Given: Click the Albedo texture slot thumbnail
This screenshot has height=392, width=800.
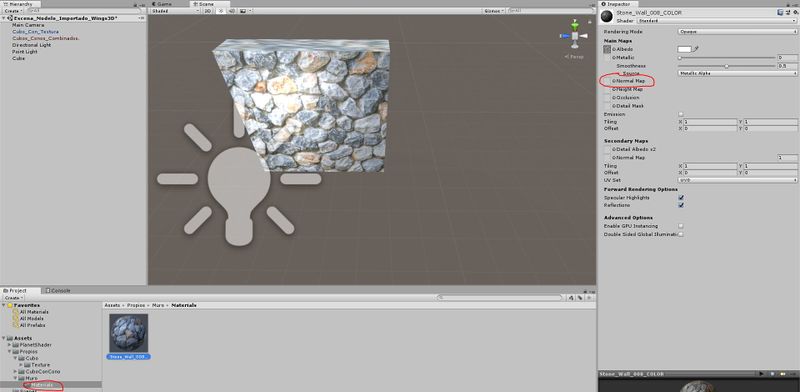Looking at the screenshot, I should point(607,50).
